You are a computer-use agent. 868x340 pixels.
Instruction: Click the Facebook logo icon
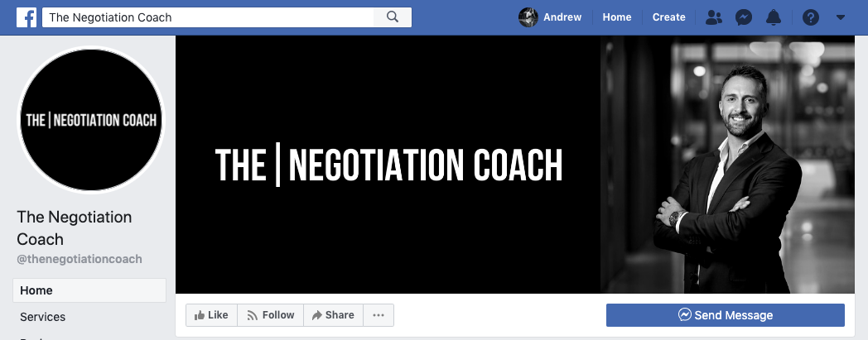click(26, 17)
